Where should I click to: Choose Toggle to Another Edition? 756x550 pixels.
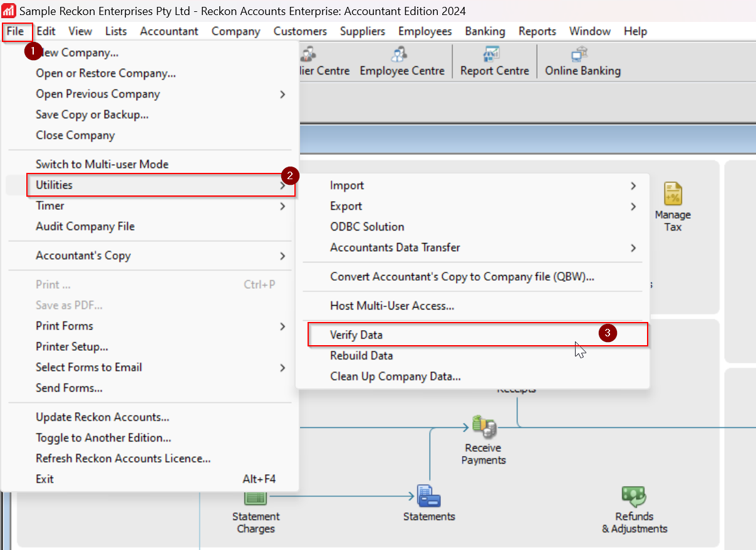coord(150,438)
